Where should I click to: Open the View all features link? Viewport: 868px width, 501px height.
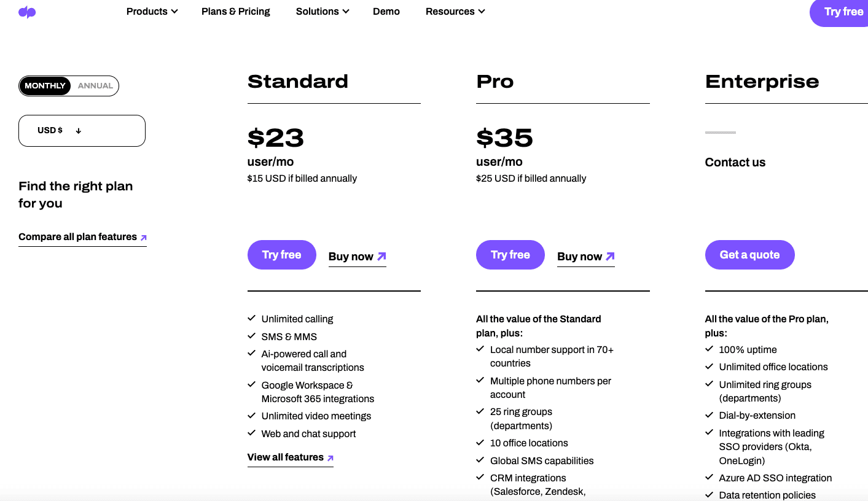(x=286, y=457)
